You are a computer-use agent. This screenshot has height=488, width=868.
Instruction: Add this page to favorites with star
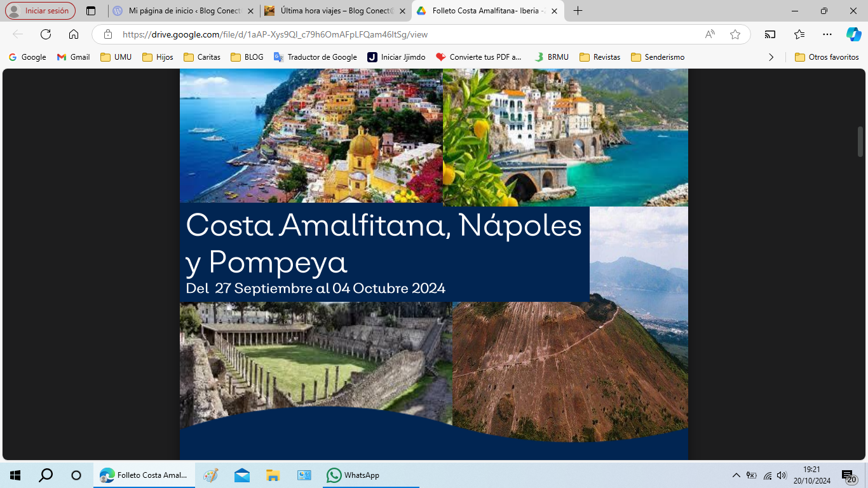tap(735, 34)
